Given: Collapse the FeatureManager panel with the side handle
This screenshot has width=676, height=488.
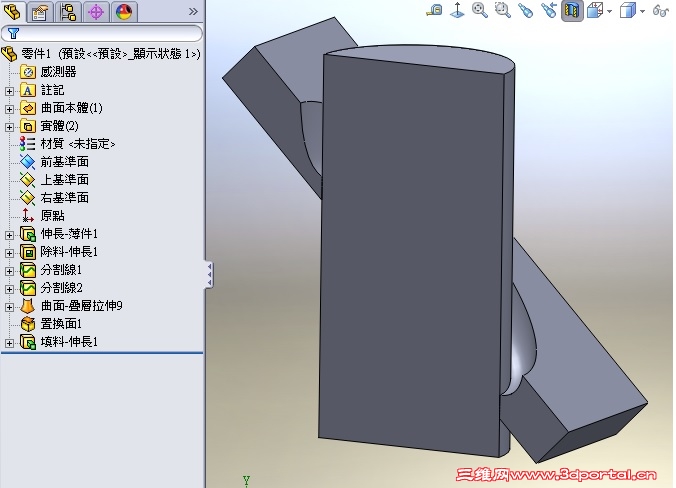Looking at the screenshot, I should coord(209,274).
